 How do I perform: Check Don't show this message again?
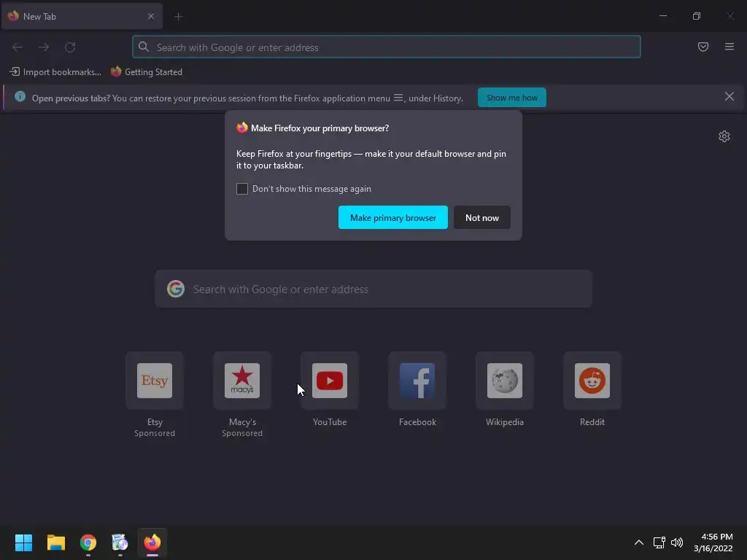[242, 189]
